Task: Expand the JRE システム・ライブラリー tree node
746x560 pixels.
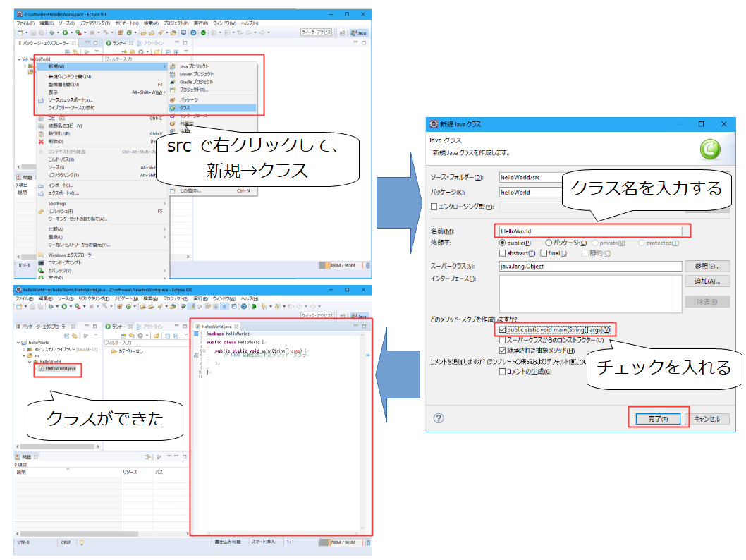Action: coord(24,349)
